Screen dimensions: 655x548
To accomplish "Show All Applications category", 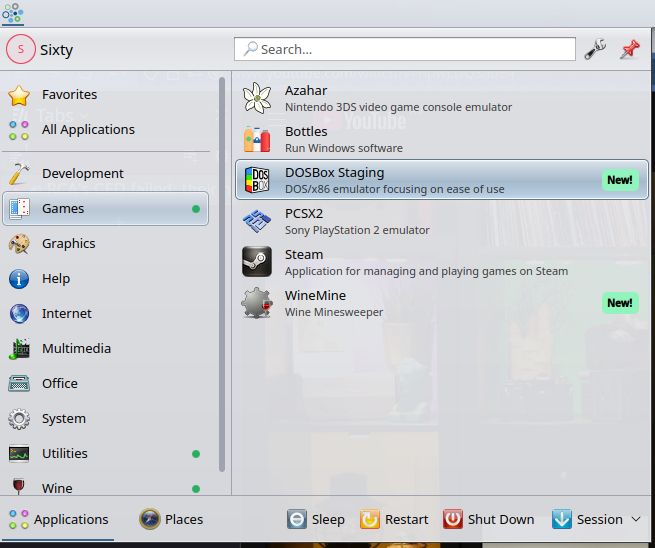I will coord(105,130).
